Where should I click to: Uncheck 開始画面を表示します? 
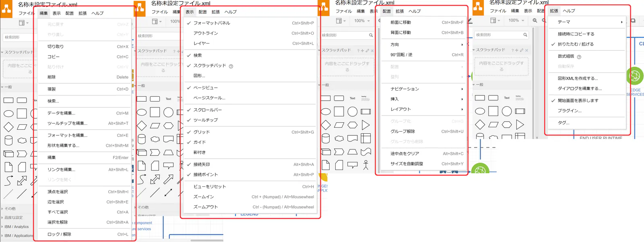tap(587, 101)
